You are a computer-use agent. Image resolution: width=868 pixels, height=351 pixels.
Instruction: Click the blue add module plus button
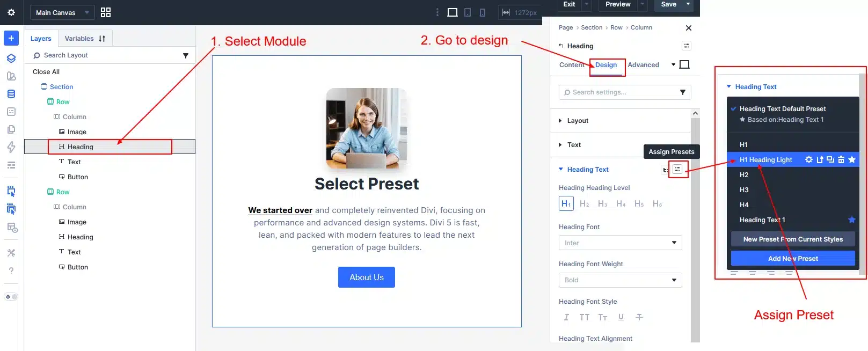tap(11, 38)
